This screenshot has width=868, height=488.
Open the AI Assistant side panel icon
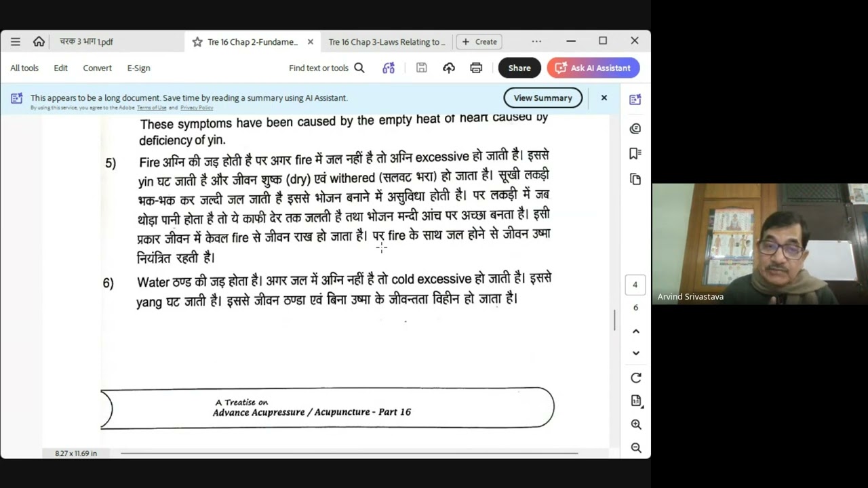[x=635, y=100]
